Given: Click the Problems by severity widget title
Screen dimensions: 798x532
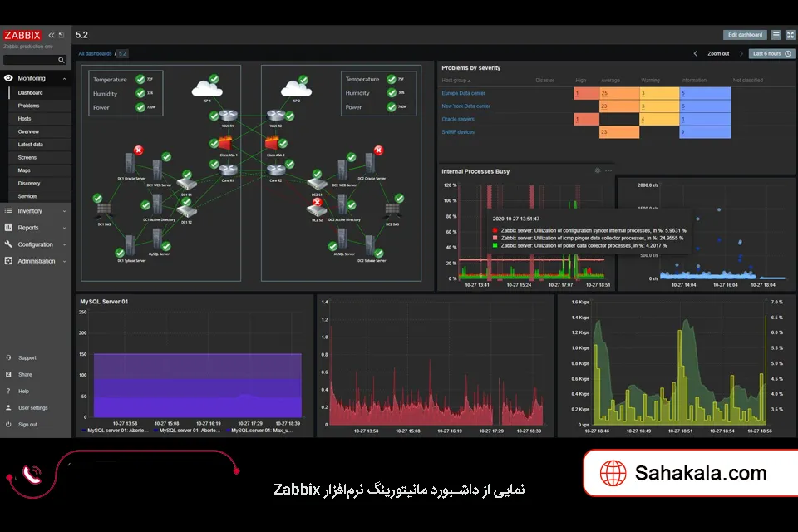Looking at the screenshot, I should tap(470, 67).
